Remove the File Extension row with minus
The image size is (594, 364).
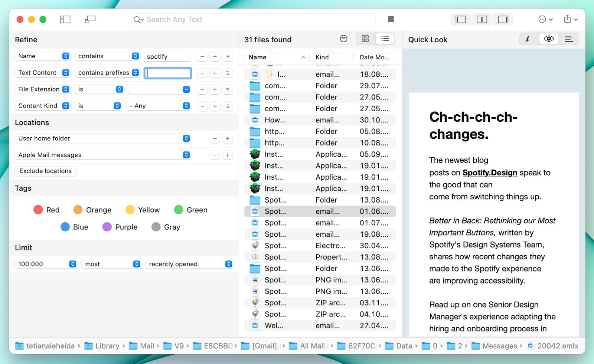click(x=202, y=90)
